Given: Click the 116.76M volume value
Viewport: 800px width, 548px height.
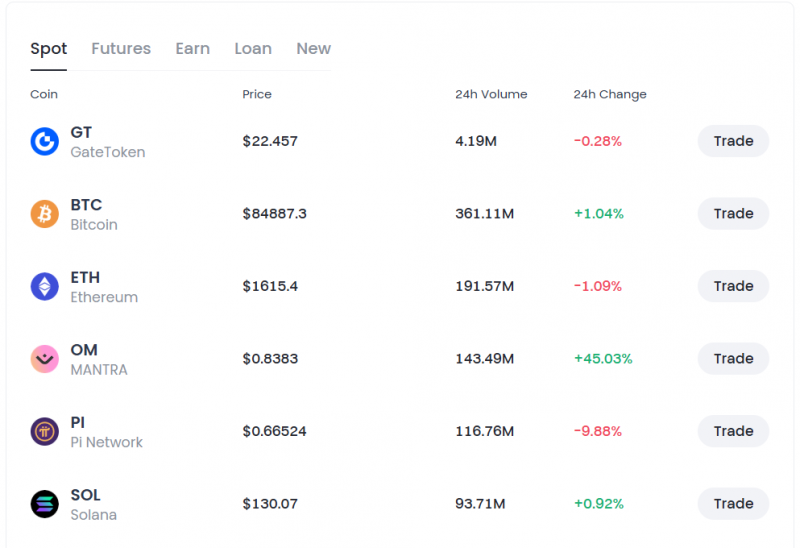Looking at the screenshot, I should pyautogui.click(x=485, y=431).
